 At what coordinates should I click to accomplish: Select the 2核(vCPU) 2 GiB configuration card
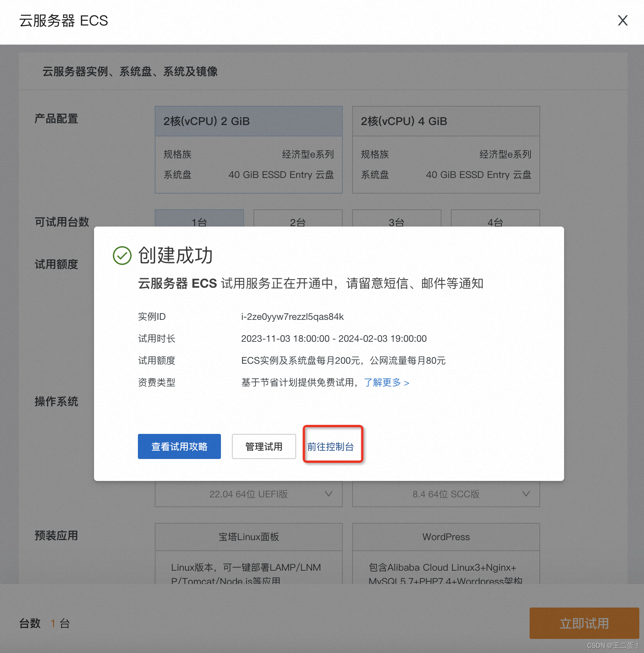click(249, 149)
